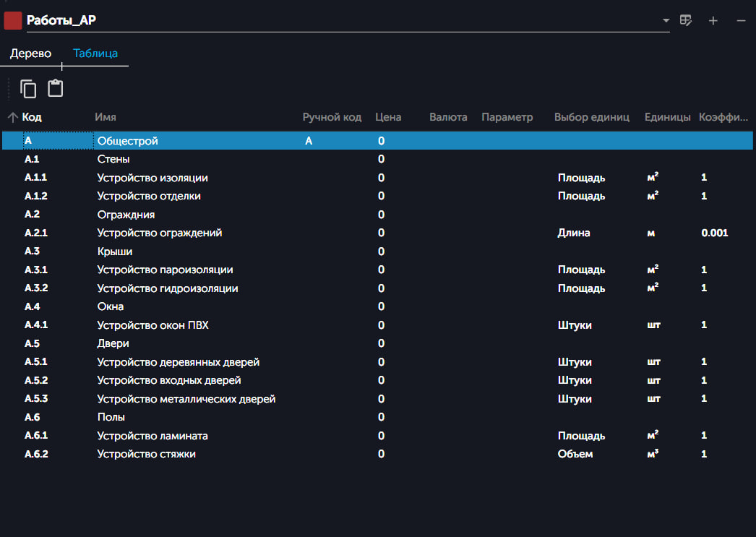Viewport: 756px width, 537px height.
Task: Select the Общестрой row name cell
Action: click(x=128, y=141)
